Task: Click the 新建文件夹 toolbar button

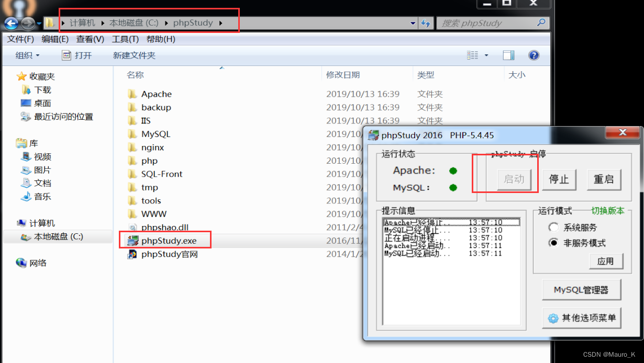Action: [134, 55]
